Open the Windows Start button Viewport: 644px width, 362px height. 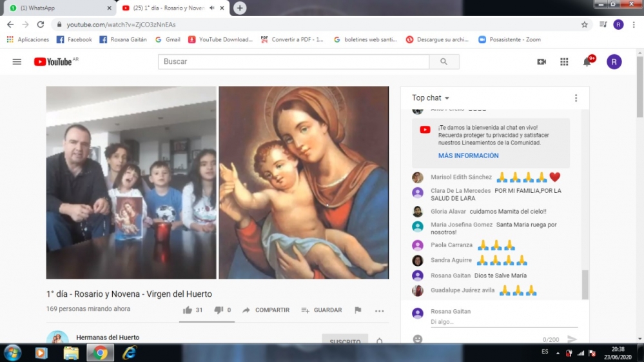point(12,353)
